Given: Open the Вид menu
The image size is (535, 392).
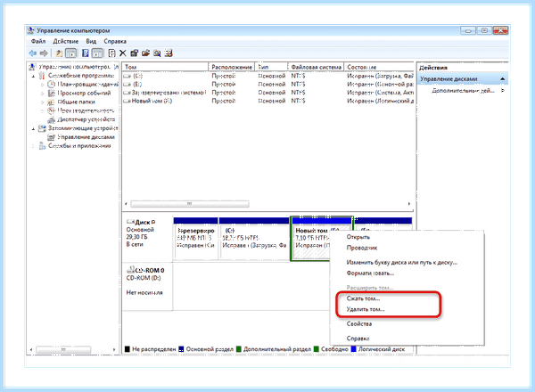Looking at the screenshot, I should click(x=91, y=41).
